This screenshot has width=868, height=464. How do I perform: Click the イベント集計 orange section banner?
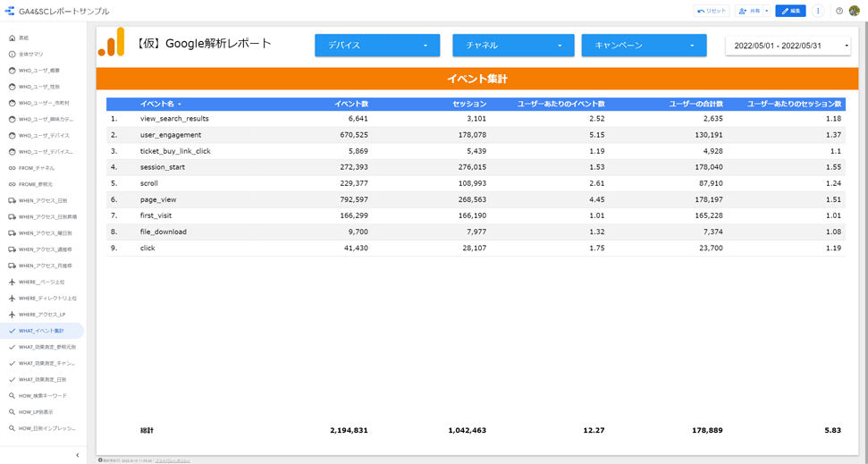[x=477, y=79]
